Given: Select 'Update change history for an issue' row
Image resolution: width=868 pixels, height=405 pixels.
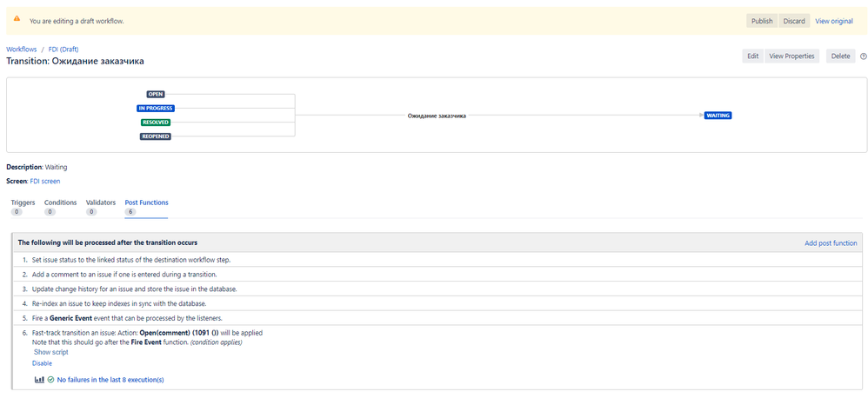Looking at the screenshot, I should point(437,289).
